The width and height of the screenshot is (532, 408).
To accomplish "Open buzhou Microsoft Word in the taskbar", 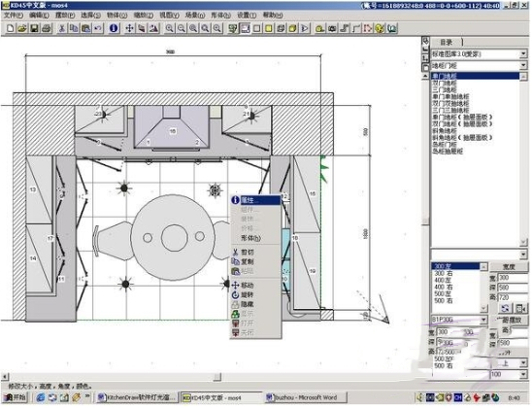I will click(305, 397).
